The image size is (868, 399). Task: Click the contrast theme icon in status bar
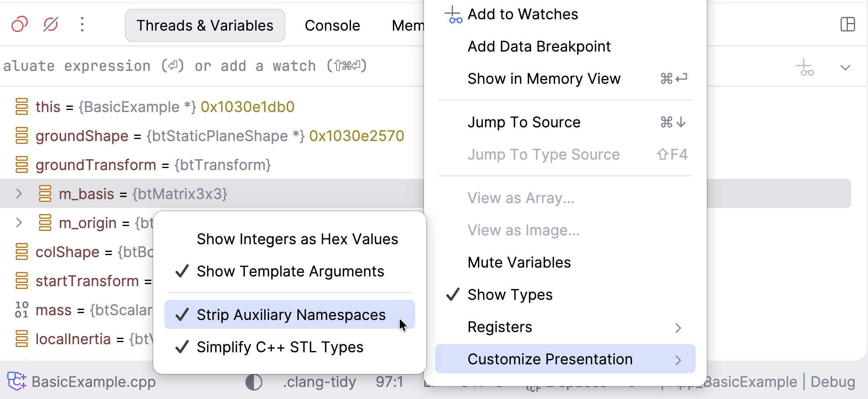254,381
